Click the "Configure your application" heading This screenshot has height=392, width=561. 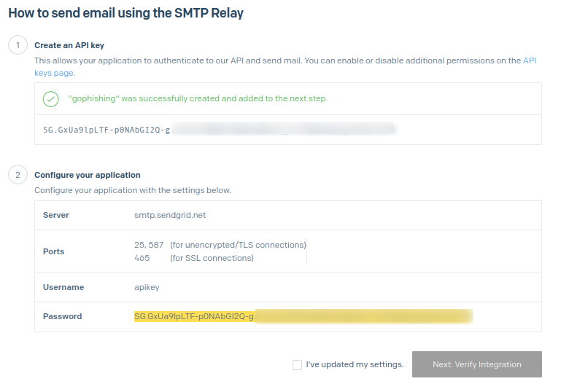(x=88, y=175)
